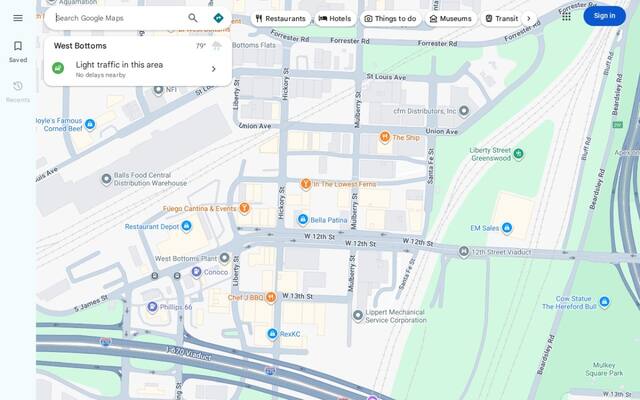The height and width of the screenshot is (400, 640).
Task: Click the Mulkey Square Park label
Action: coord(604,369)
